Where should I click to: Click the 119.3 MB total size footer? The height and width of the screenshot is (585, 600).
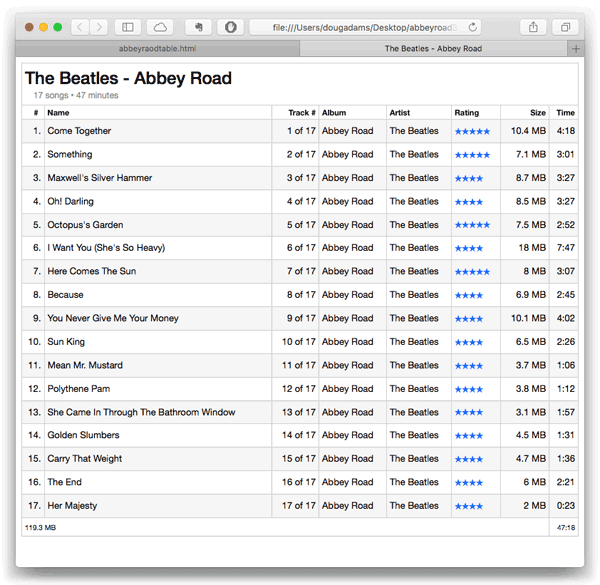point(40,528)
